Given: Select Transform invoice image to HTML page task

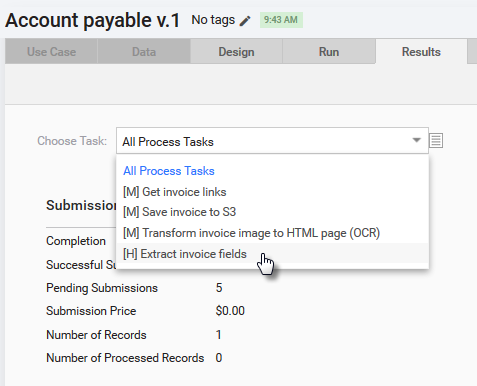Looking at the screenshot, I should click(x=272, y=233).
